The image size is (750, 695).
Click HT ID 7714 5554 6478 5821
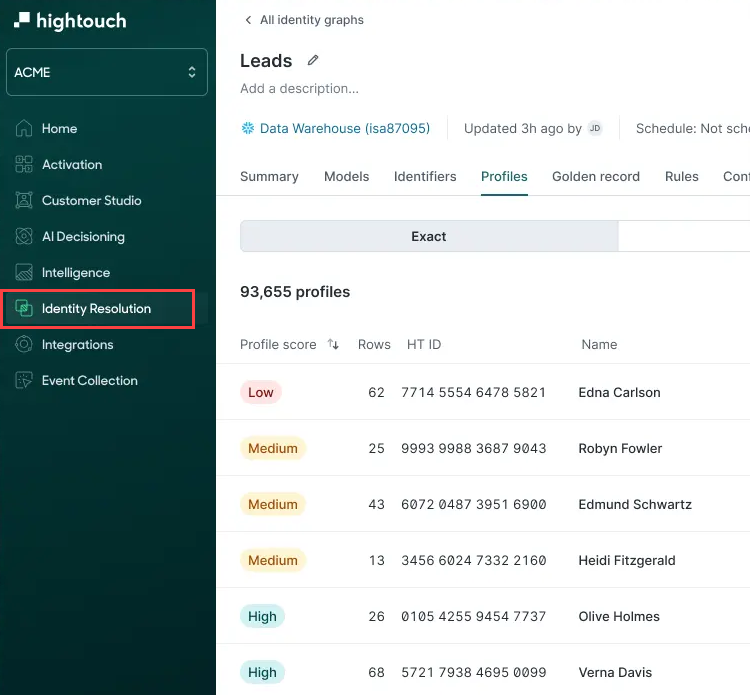(x=474, y=392)
